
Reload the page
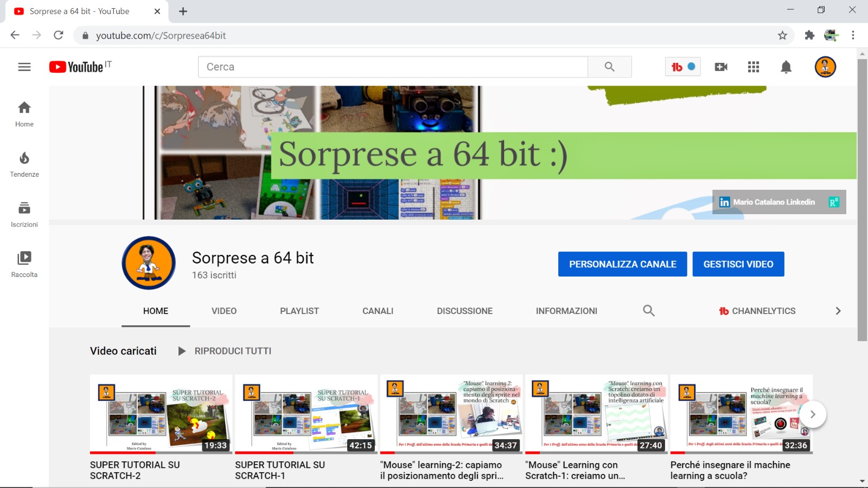(59, 35)
